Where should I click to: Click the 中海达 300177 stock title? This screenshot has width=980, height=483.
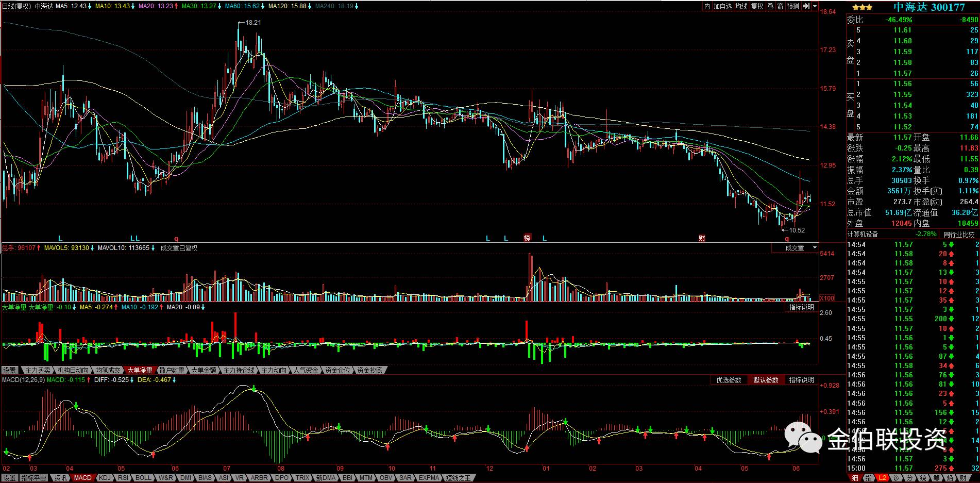coord(929,7)
